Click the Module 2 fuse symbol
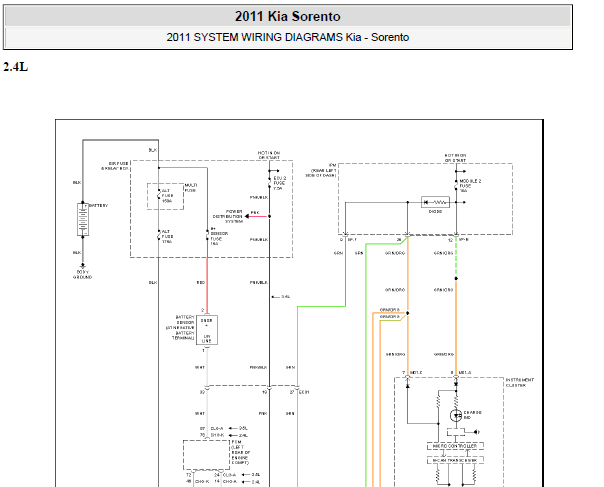 pos(456,186)
